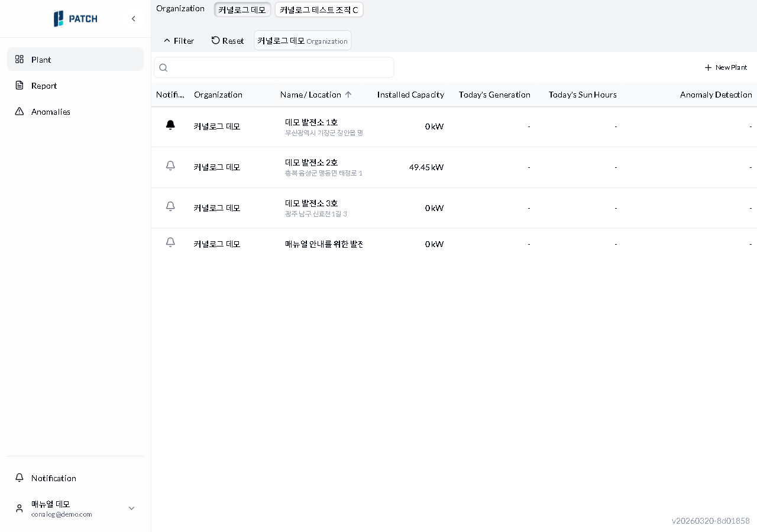Click the user profile person icon
Viewport: 757px width, 532px height.
[x=18, y=508]
